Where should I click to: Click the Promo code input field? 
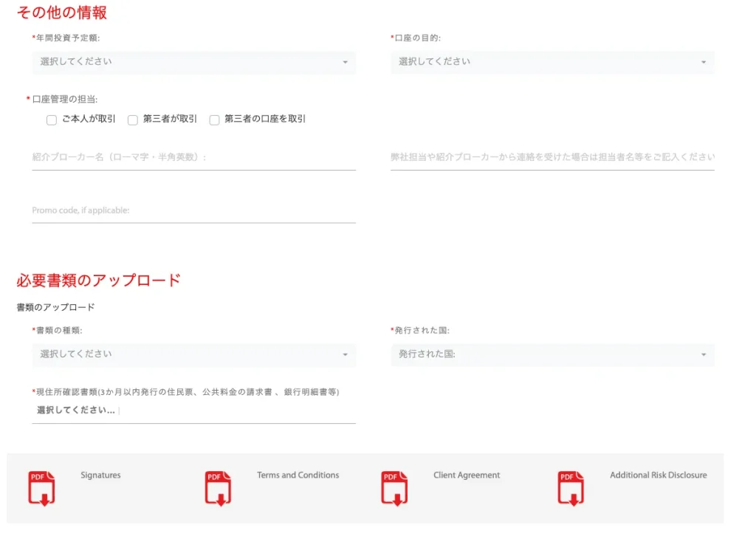(x=193, y=210)
